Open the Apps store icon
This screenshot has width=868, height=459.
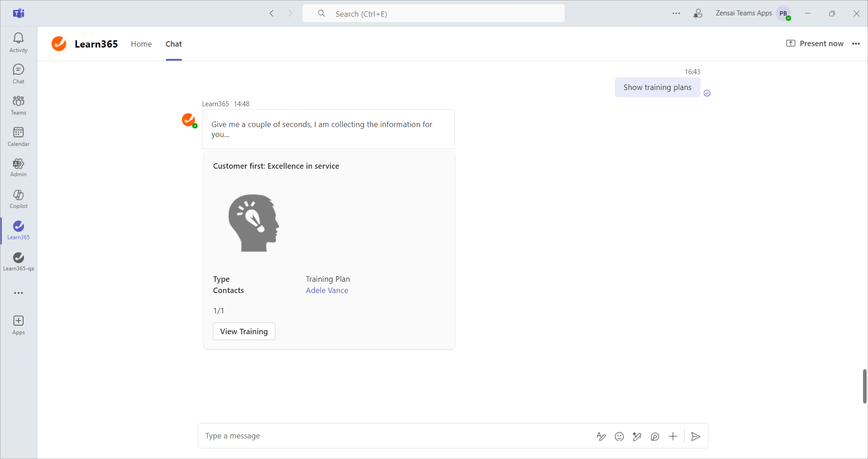pyautogui.click(x=19, y=325)
